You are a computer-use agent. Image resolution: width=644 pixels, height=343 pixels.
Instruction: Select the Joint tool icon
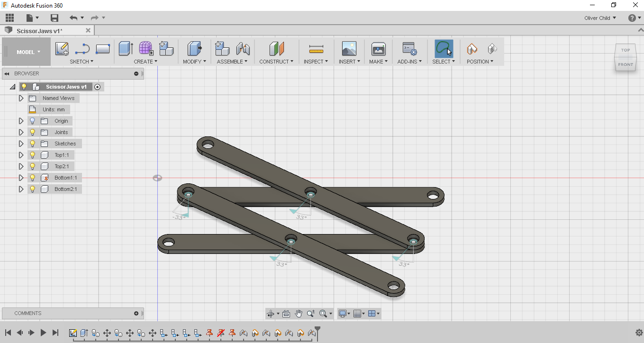tap(243, 48)
